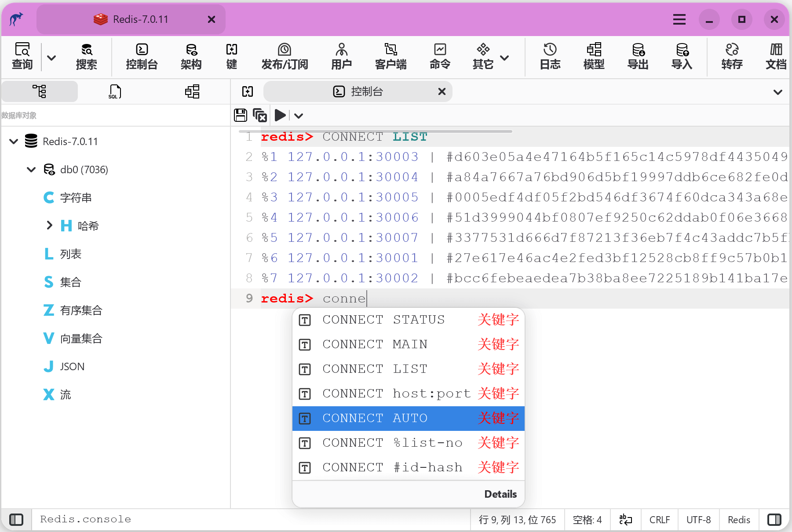Select the 有序集合 sorted set item

point(81,310)
